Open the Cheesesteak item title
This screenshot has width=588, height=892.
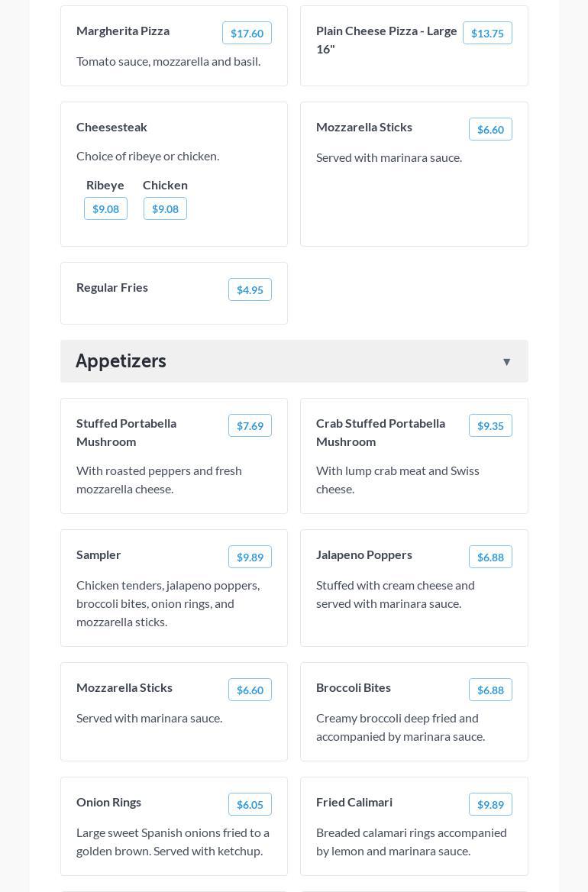tap(111, 127)
